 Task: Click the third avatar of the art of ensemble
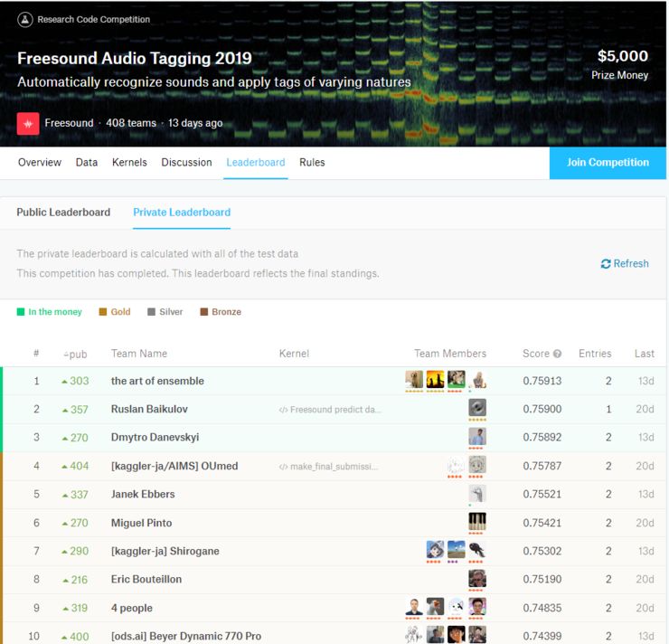(x=457, y=379)
